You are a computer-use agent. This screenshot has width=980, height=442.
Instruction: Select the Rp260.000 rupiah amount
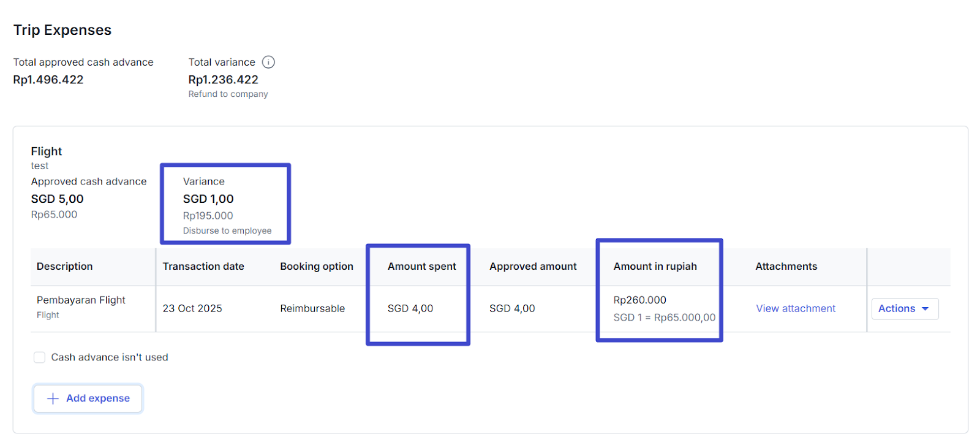[639, 300]
